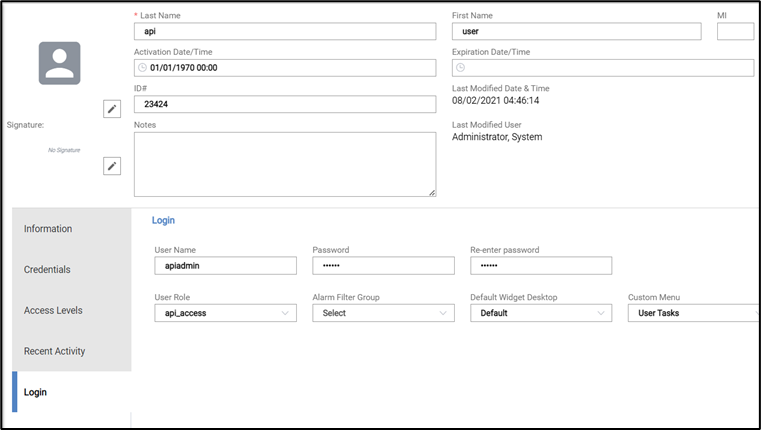
Task: Open the User Role dropdown
Action: (226, 313)
